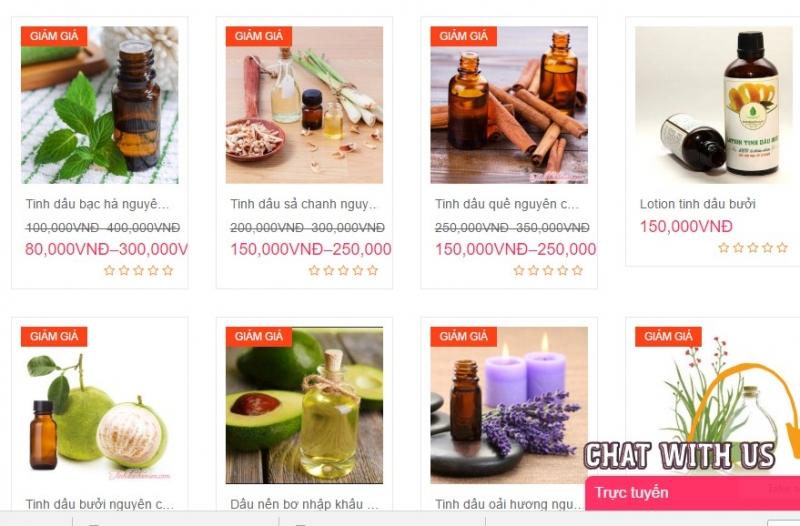
Task: Click the Giảm Giá badge on lavender product
Action: click(463, 337)
